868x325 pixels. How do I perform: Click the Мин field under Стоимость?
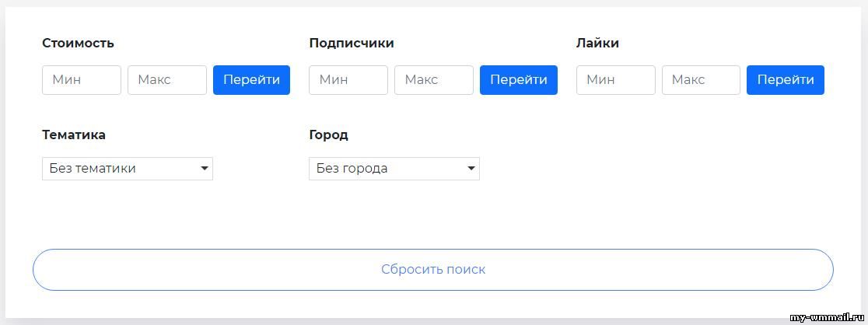[x=82, y=80]
